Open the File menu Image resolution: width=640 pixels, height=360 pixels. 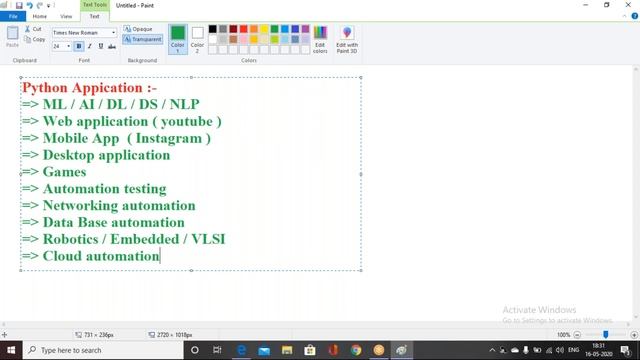click(x=13, y=16)
